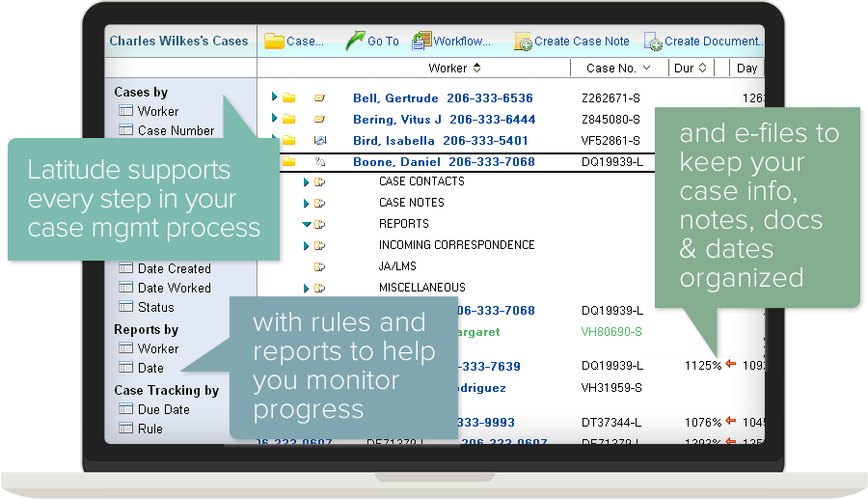868x499 pixels.
Task: Select the JA/LMS tree item
Action: tap(397, 265)
